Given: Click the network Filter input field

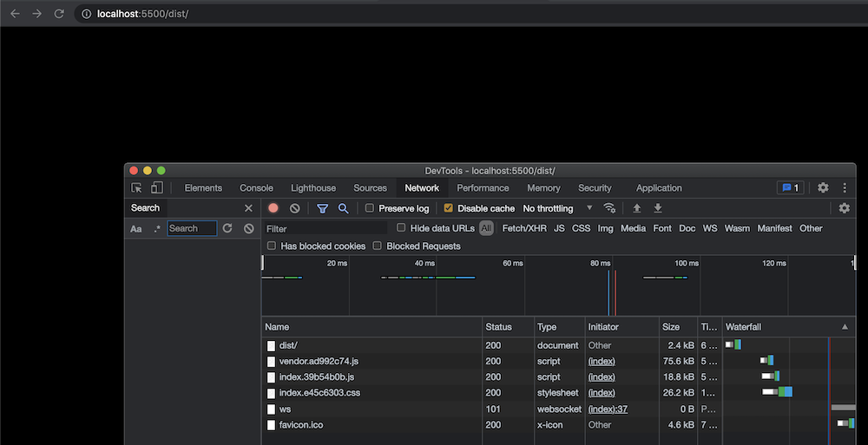Looking at the screenshot, I should click(325, 229).
